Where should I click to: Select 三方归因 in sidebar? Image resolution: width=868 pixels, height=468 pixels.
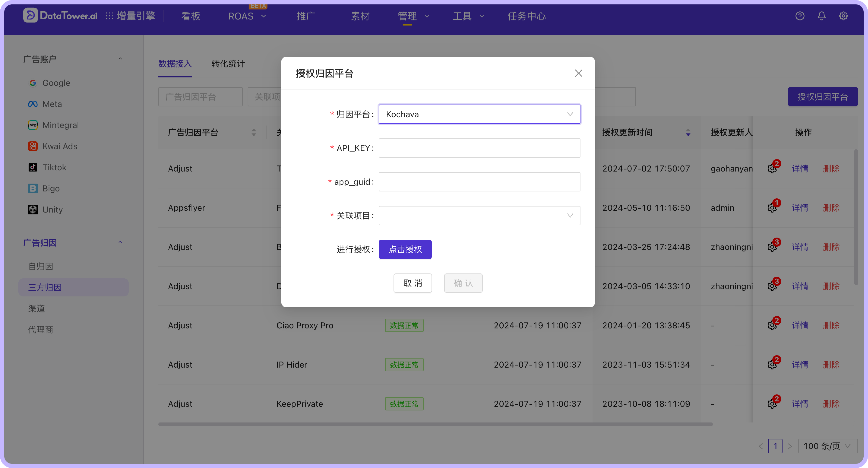click(x=73, y=287)
